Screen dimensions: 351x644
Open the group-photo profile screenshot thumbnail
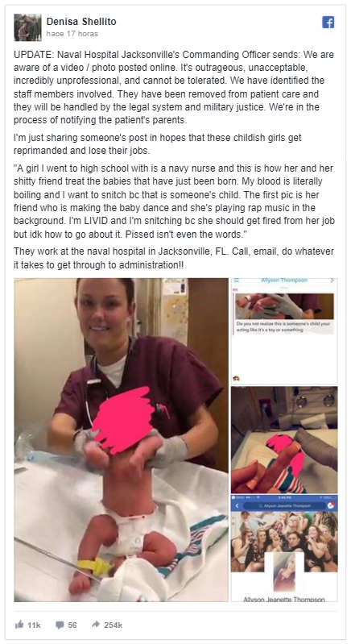tap(284, 548)
